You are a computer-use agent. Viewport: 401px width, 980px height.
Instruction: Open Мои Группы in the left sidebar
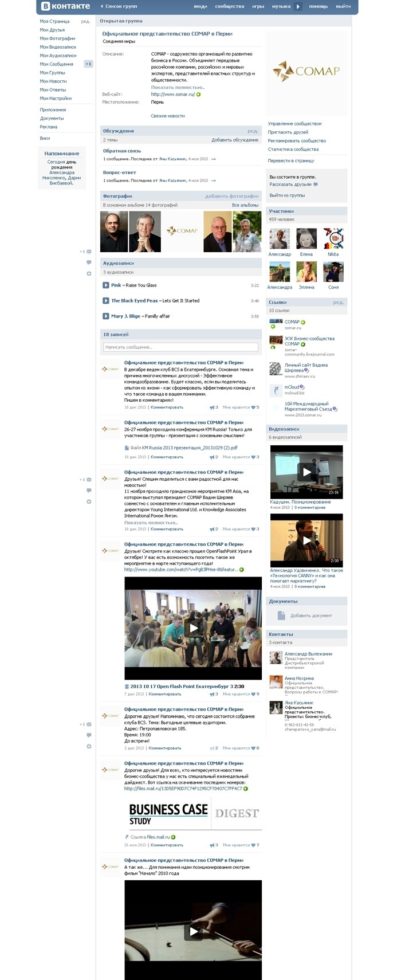click(52, 73)
